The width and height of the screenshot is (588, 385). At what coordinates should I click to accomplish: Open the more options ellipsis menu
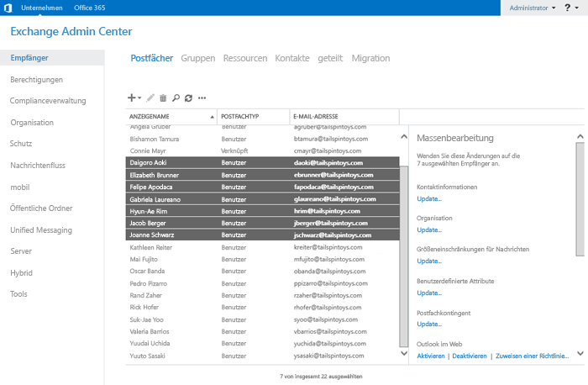click(x=202, y=98)
